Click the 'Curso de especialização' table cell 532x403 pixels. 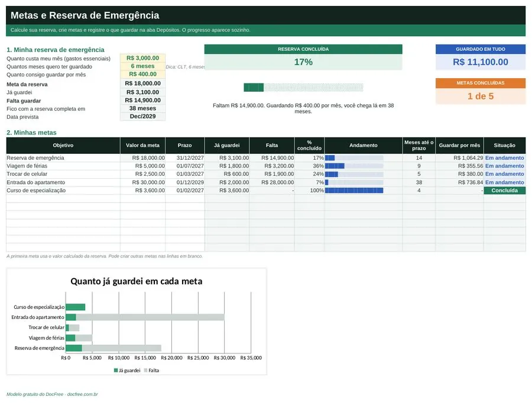tap(63, 191)
